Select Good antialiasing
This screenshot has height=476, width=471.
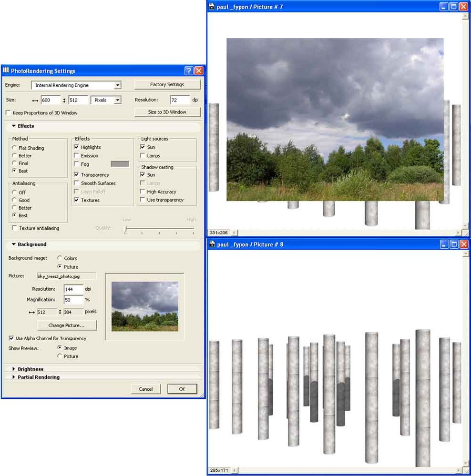[14, 200]
